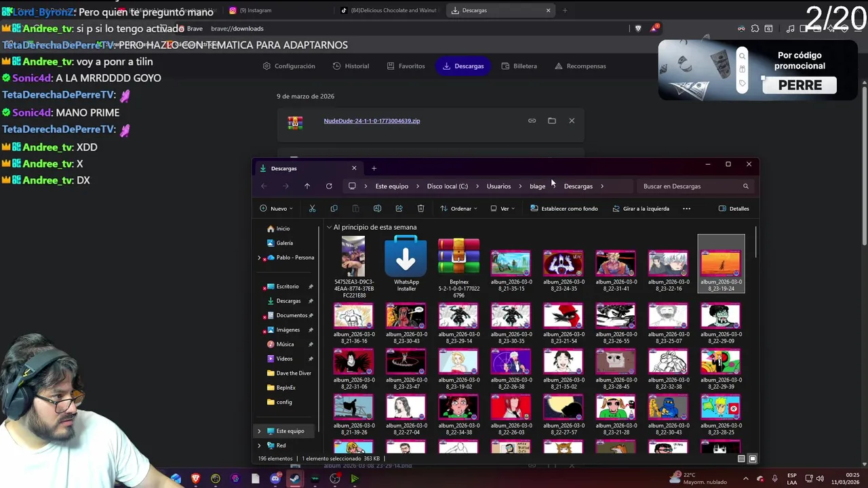
Task: Select Escritorio in navigation pane
Action: 287,287
